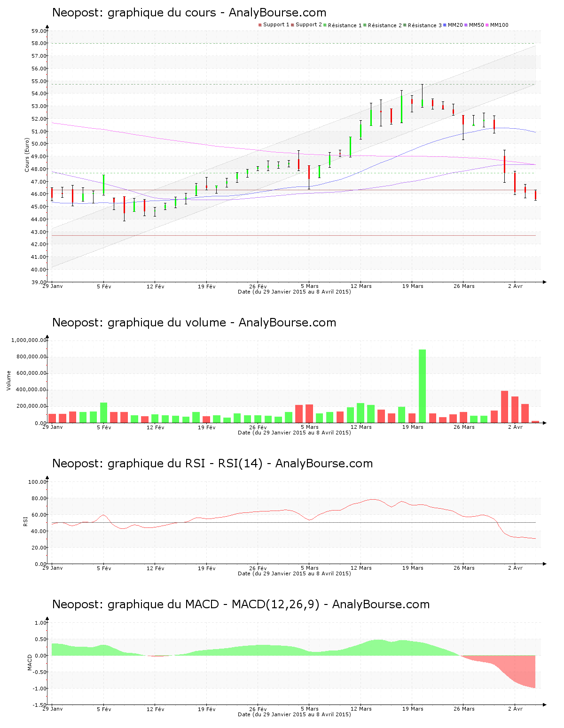Viewport: 564px width, 728px height.
Task: Click the 'RSI' vertical axis label
Action: pos(25,521)
